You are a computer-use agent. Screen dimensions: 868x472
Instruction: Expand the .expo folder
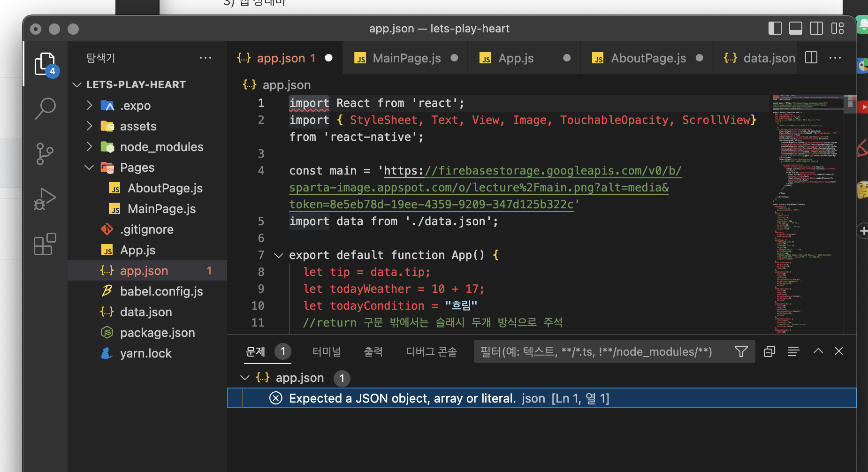click(x=89, y=105)
